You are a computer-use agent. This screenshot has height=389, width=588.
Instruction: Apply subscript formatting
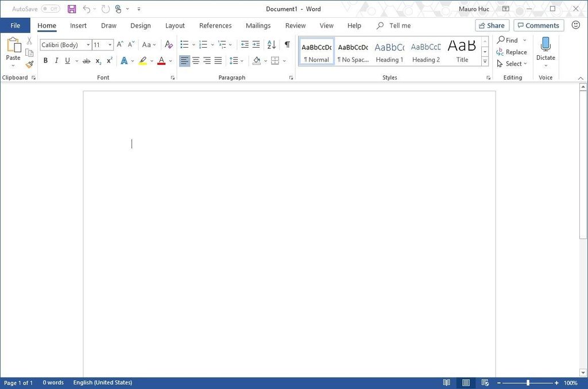click(98, 60)
